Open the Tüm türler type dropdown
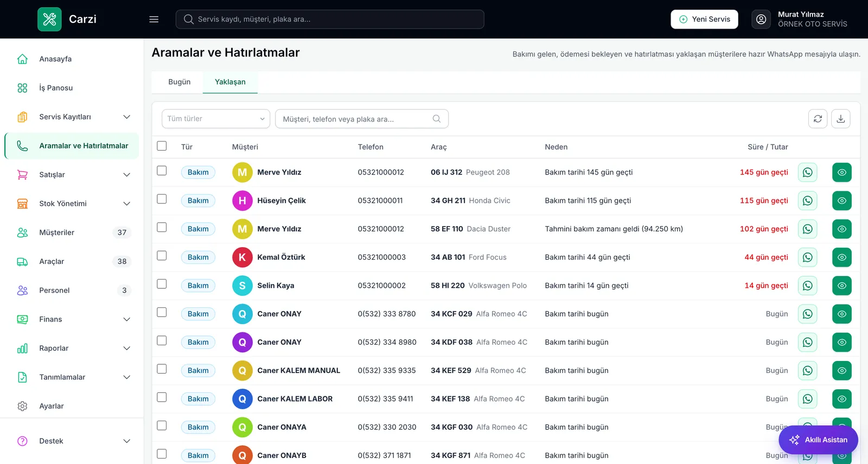 [216, 119]
